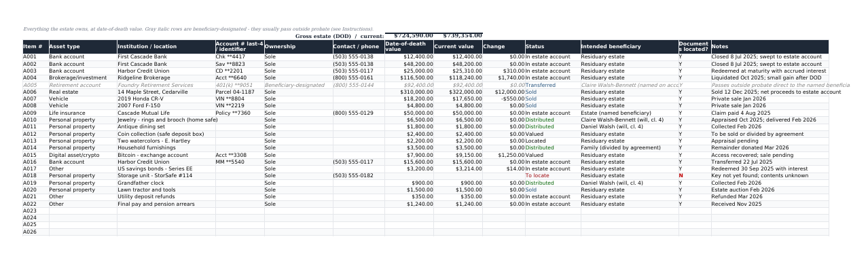Select 'Foundry Retirement Services' cell

click(x=166, y=85)
